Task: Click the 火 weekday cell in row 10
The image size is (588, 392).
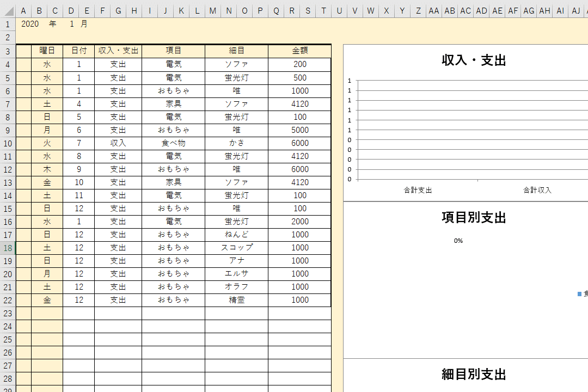Action: tap(47, 143)
